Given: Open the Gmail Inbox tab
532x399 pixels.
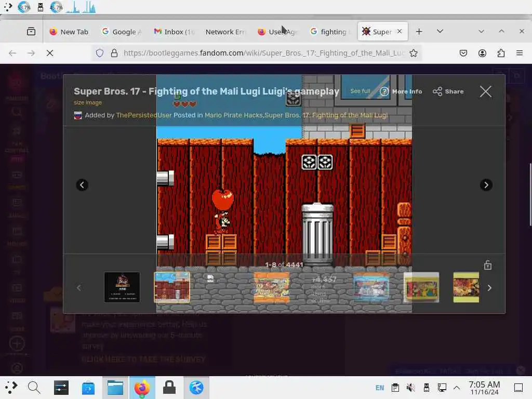Looking at the screenshot, I should coord(174,32).
